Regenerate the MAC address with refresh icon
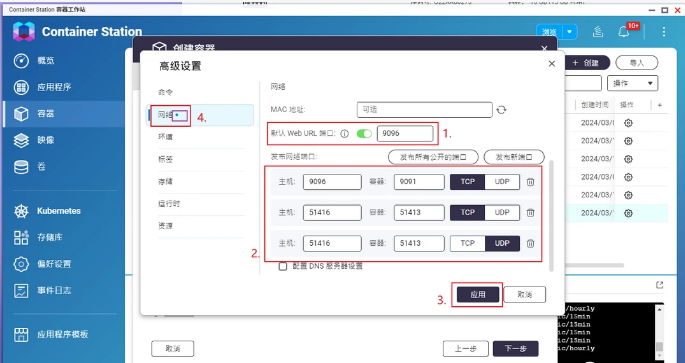685x363 pixels. click(x=502, y=110)
